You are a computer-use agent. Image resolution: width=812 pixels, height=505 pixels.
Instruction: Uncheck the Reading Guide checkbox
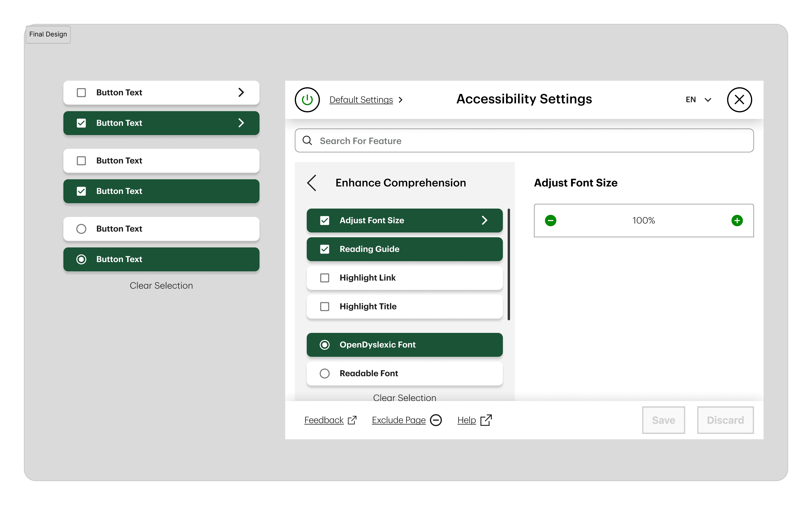tap(324, 249)
